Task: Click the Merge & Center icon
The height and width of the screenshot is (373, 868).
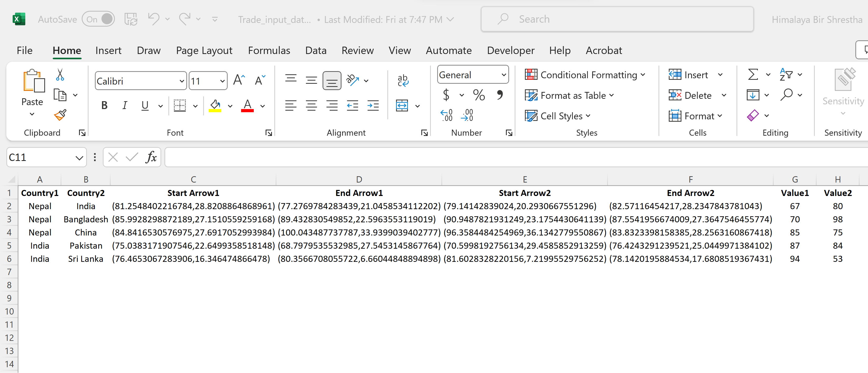Action: pos(402,106)
